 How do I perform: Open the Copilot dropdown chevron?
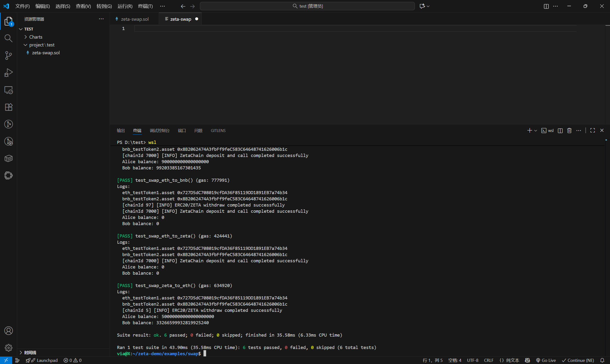point(428,6)
